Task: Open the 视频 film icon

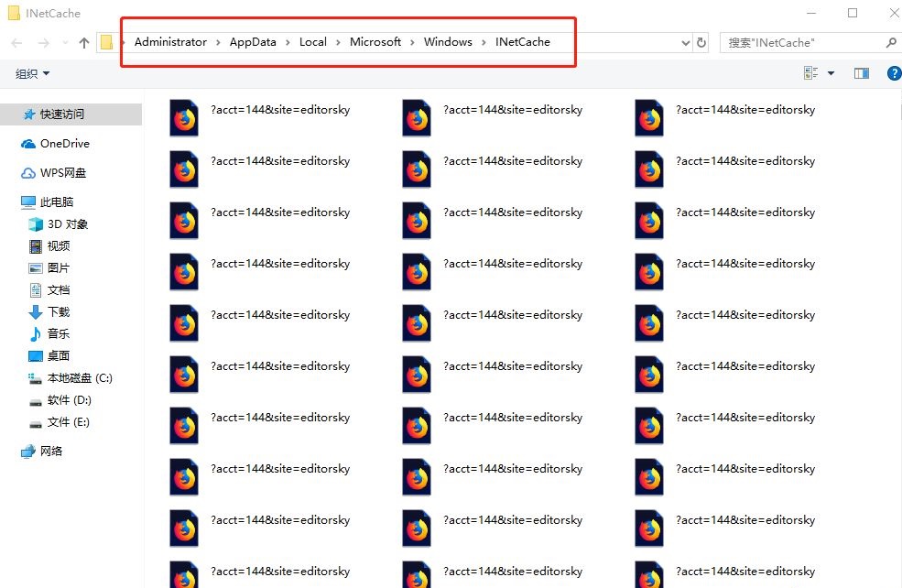Action: [x=36, y=246]
